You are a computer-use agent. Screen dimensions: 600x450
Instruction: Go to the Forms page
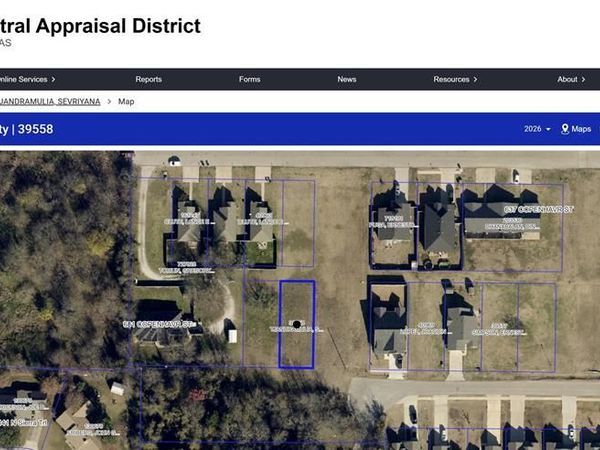pyautogui.click(x=249, y=79)
